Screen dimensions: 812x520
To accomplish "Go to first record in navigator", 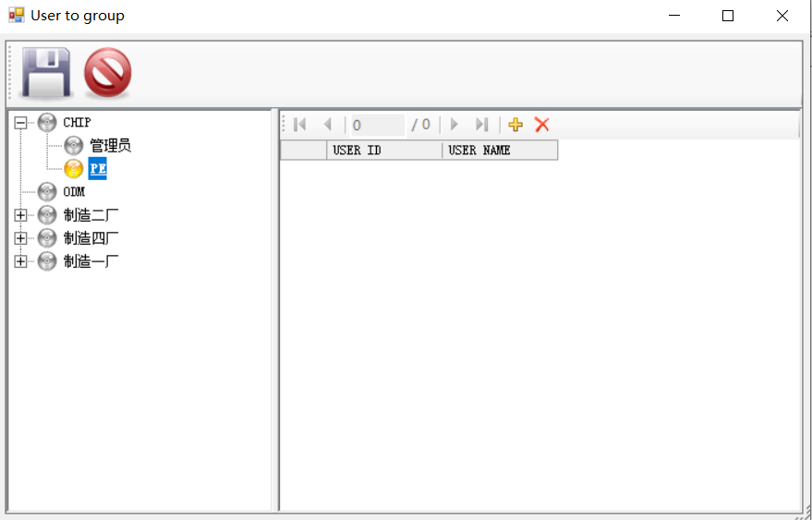I will tap(299, 125).
